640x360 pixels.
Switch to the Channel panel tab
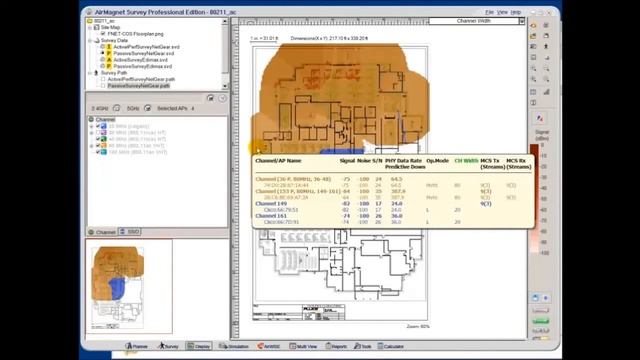point(102,232)
